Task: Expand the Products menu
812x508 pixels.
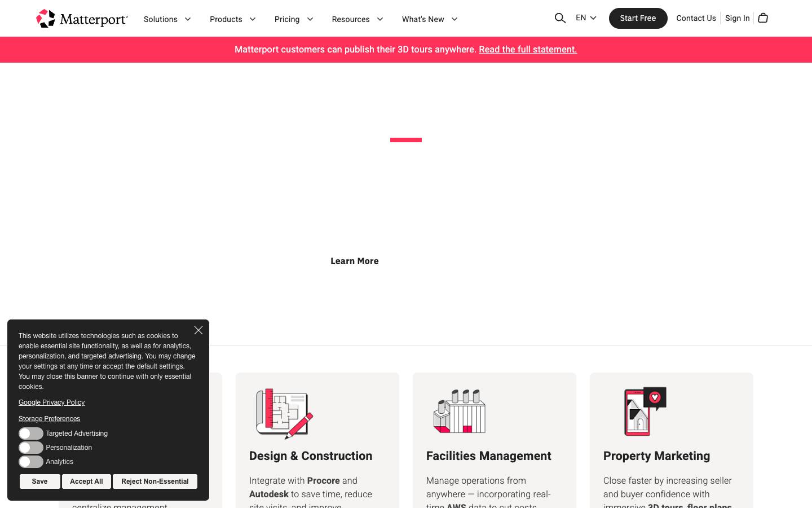Action: coord(233,19)
